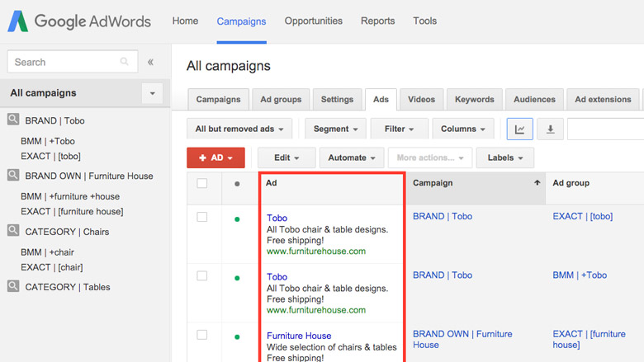Open the EXACT | [tobo] ad group link in table
This screenshot has width=644, height=362.
(x=582, y=217)
